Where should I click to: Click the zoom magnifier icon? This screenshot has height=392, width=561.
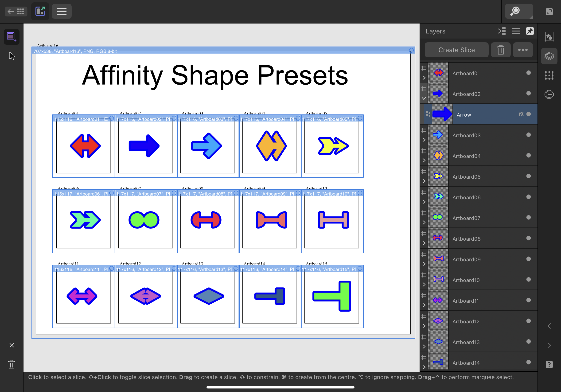[x=515, y=11]
